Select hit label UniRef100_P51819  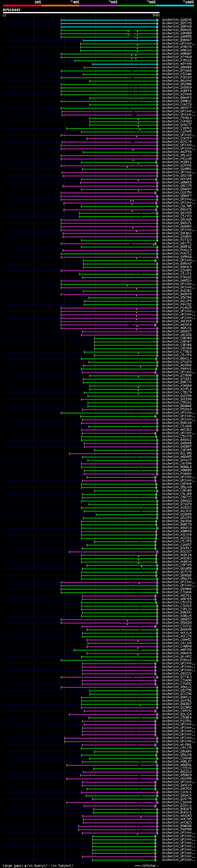177,410
